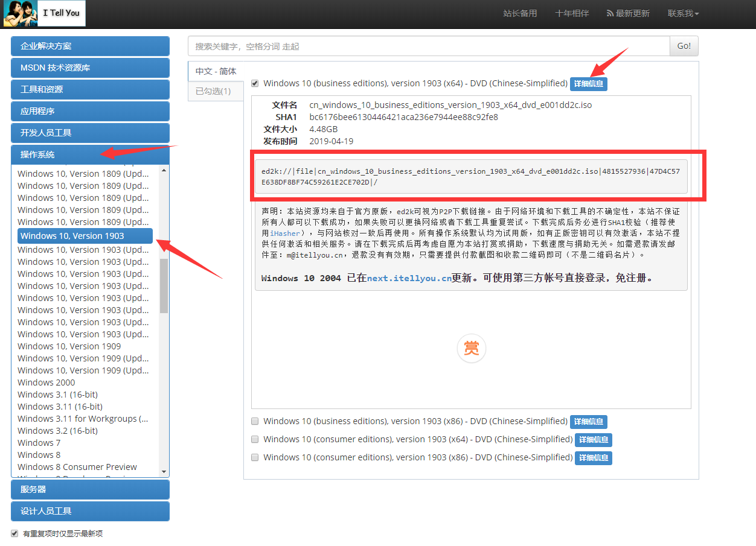The image size is (756, 546).
Task: Click the feed icon next to 最新更新
Action: [x=611, y=13]
